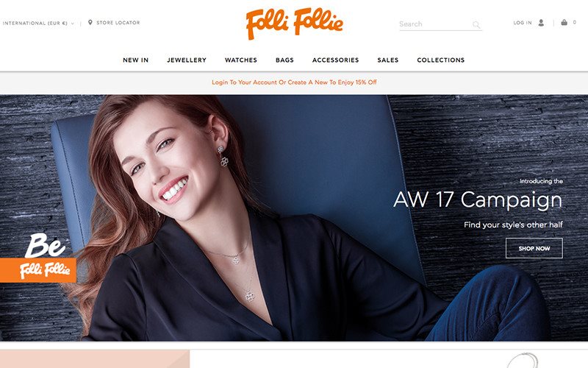The height and width of the screenshot is (368, 588).
Task: Open the Sales menu
Action: pyautogui.click(x=388, y=60)
